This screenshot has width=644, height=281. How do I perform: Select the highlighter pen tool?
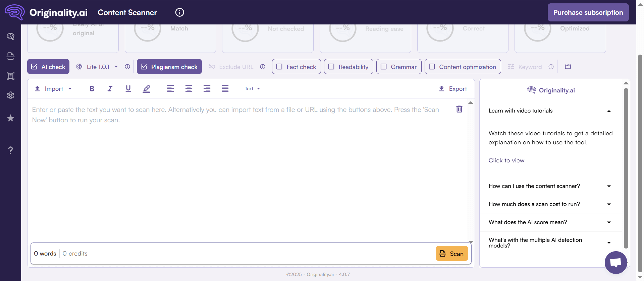[x=147, y=89]
